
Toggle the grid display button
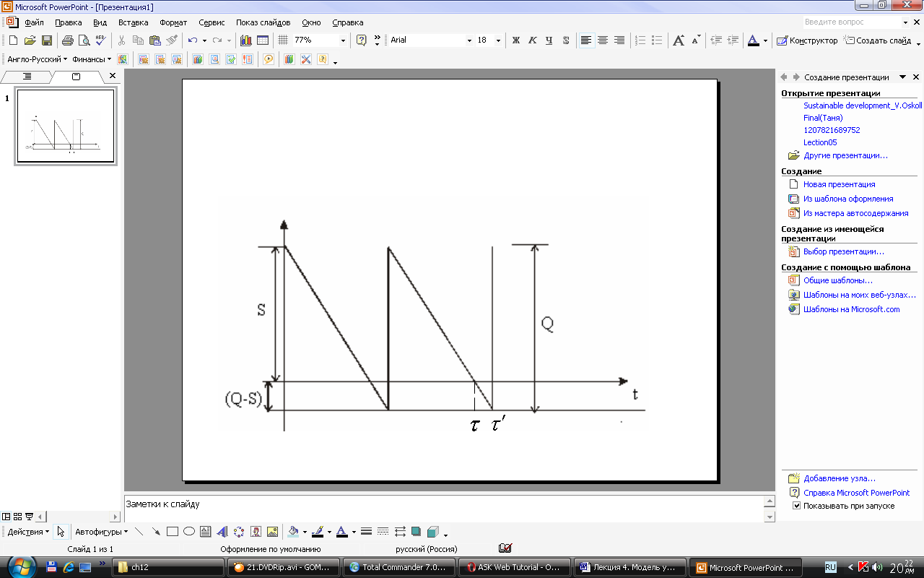pos(283,40)
